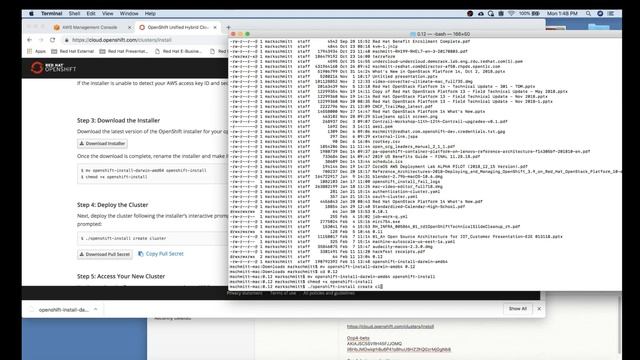Click the folder icon on the desktop
640x360 pixels.
(599, 27)
